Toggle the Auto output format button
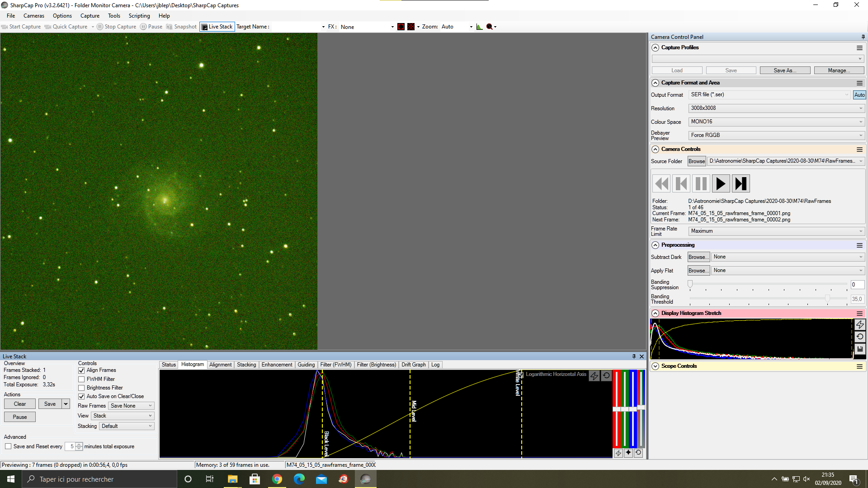Viewport: 868px width, 488px height. pyautogui.click(x=859, y=95)
